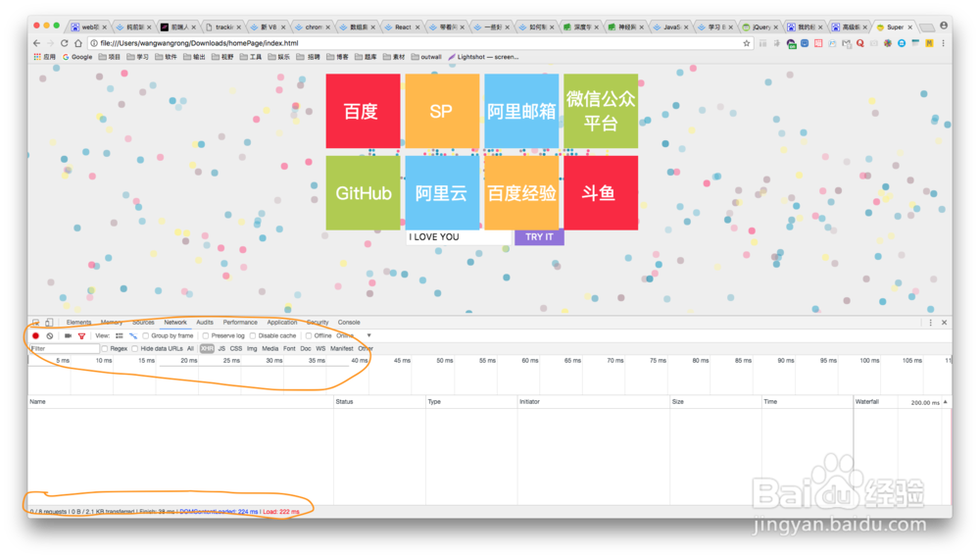The image size is (980, 558).
Task: Switch to the Sources DevTools tab
Action: click(143, 323)
